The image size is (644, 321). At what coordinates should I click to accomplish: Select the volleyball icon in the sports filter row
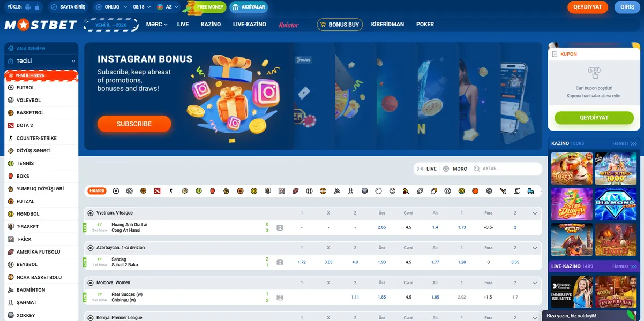tap(130, 190)
